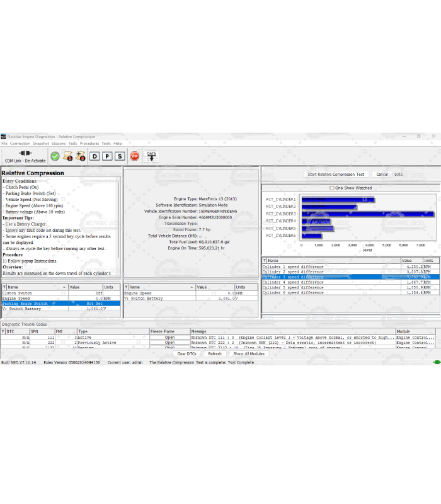
Task: Click the scroll icon with plus sign
Action: (81, 156)
